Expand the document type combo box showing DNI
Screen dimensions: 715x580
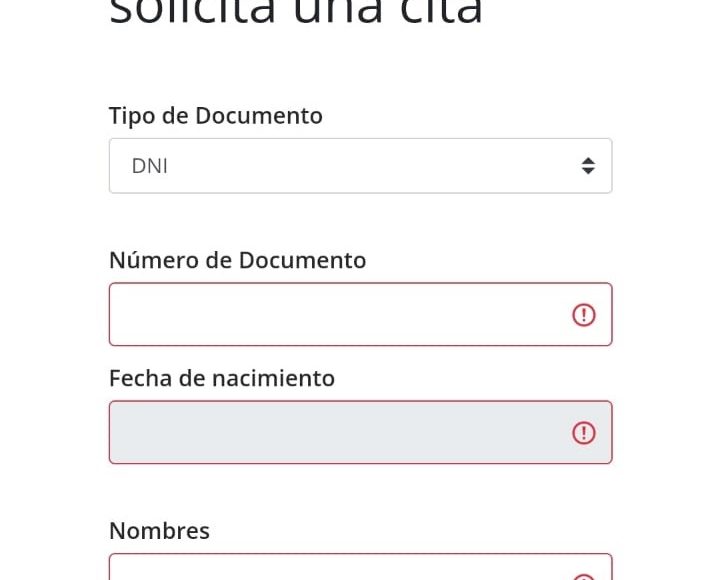(x=361, y=166)
